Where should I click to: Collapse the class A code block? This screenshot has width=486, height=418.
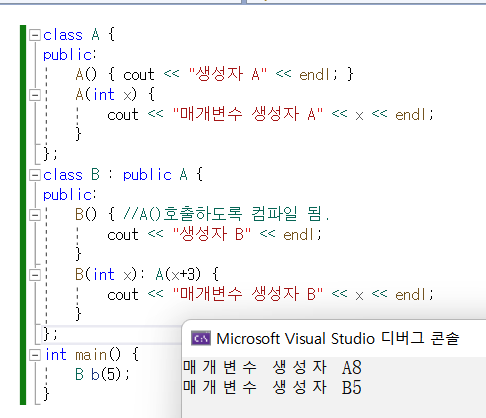click(35, 35)
